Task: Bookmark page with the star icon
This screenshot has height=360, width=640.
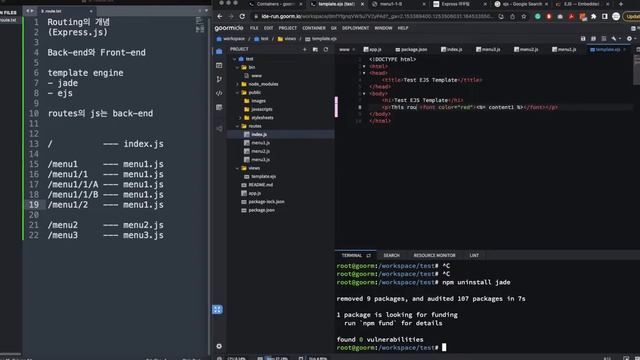Action: point(524,16)
